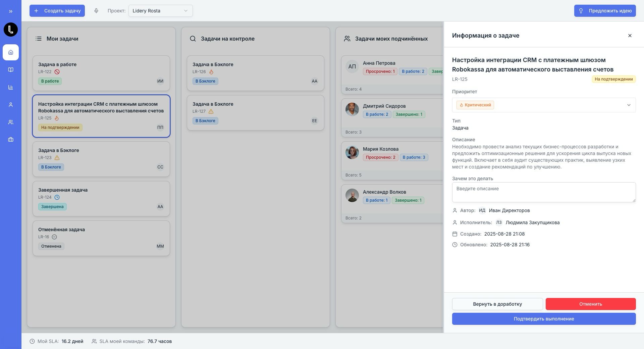Select Анна Петрова subordinate card
644x349 pixels.
coord(392,74)
